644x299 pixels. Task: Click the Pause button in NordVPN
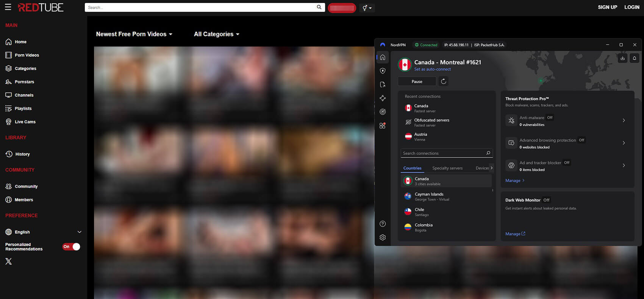tap(417, 81)
